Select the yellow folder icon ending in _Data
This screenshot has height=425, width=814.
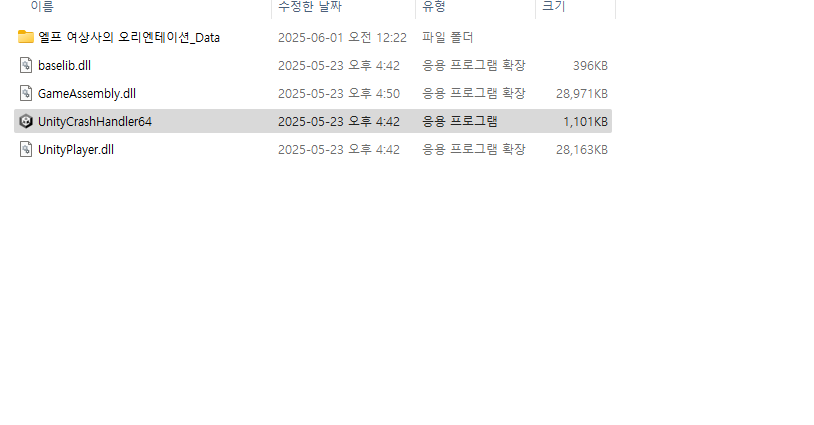pos(25,37)
